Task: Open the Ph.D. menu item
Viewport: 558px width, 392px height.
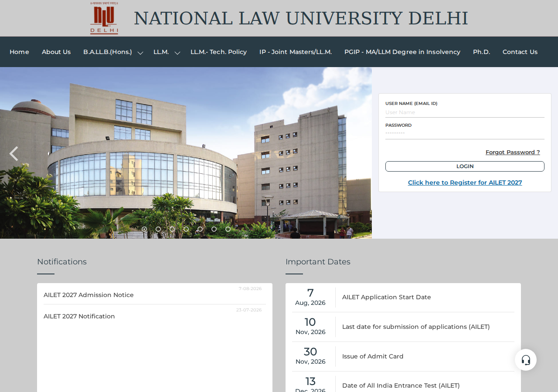Action: click(x=481, y=52)
